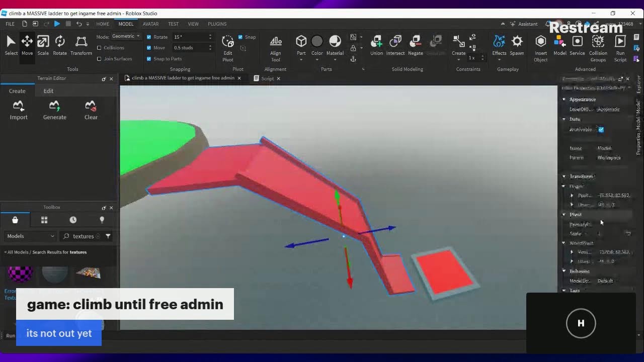Expand the Origin Position property
644x362 pixels.
572,196
